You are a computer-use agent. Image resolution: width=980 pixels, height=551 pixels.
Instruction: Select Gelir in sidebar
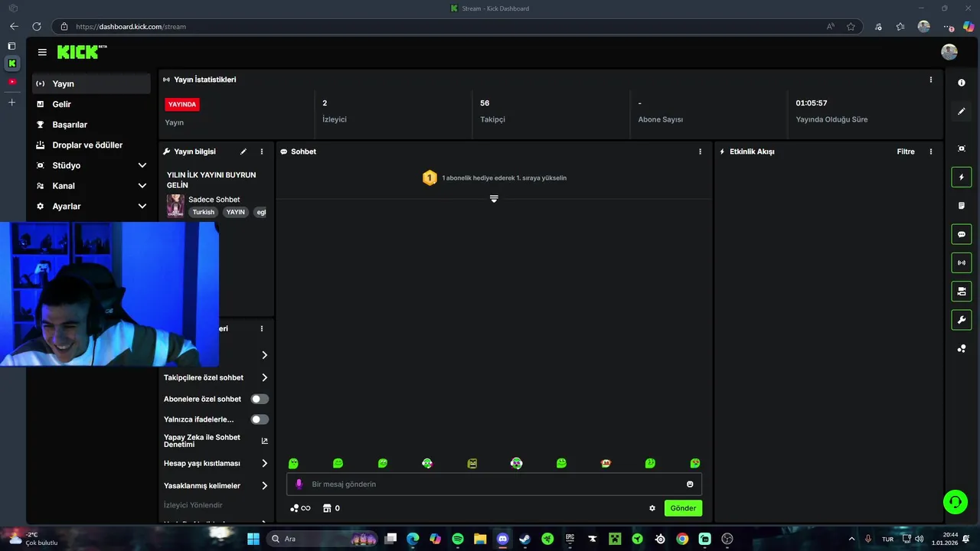click(91, 104)
